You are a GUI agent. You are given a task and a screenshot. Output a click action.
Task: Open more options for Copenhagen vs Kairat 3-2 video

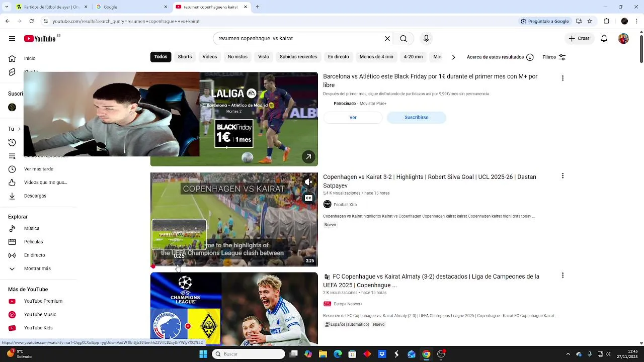click(562, 176)
